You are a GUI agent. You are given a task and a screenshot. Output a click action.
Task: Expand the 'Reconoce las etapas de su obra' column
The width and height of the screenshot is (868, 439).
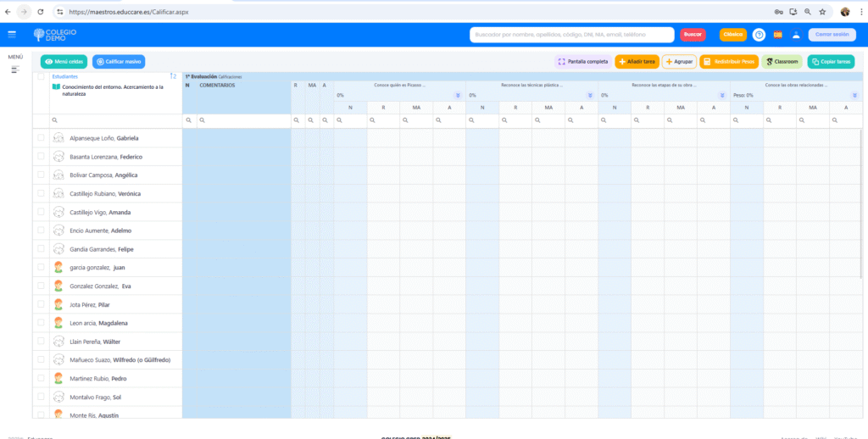(x=722, y=95)
